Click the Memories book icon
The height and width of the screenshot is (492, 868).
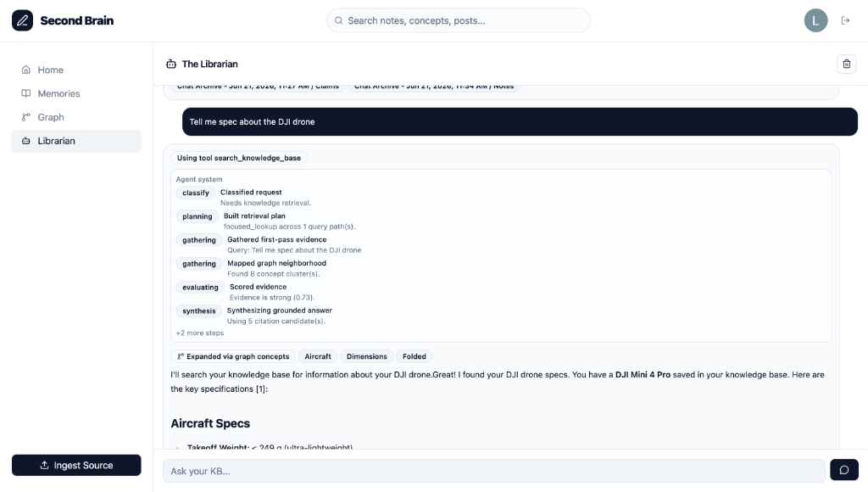point(26,93)
